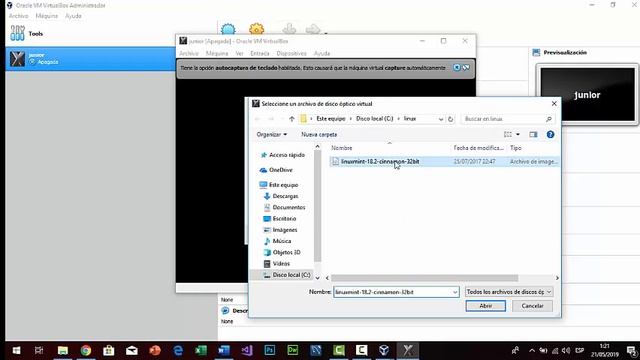
Task: Select junior virtual machine in list
Action: click(x=91, y=59)
